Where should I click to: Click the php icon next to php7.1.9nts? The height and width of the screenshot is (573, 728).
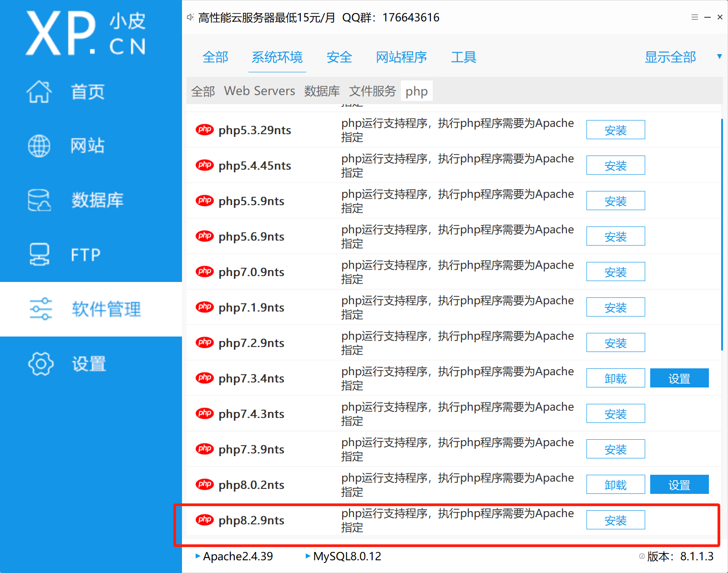[x=205, y=307]
